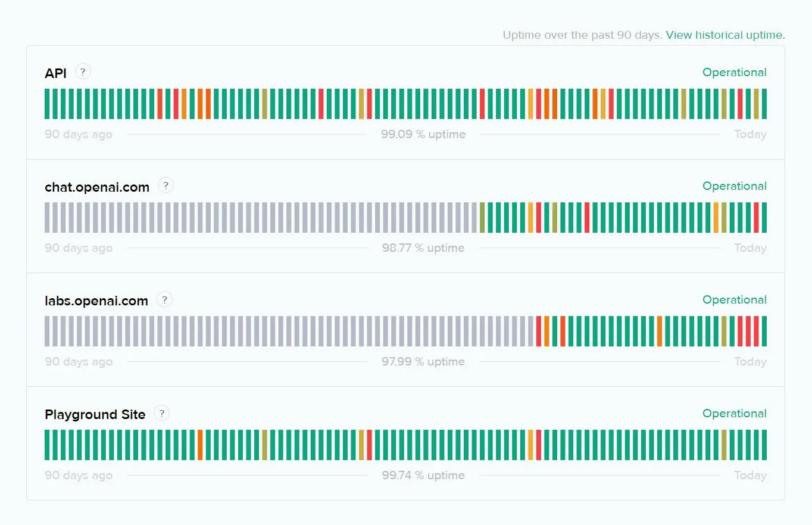Click the help icon next to API
The image size is (812, 525).
point(83,72)
